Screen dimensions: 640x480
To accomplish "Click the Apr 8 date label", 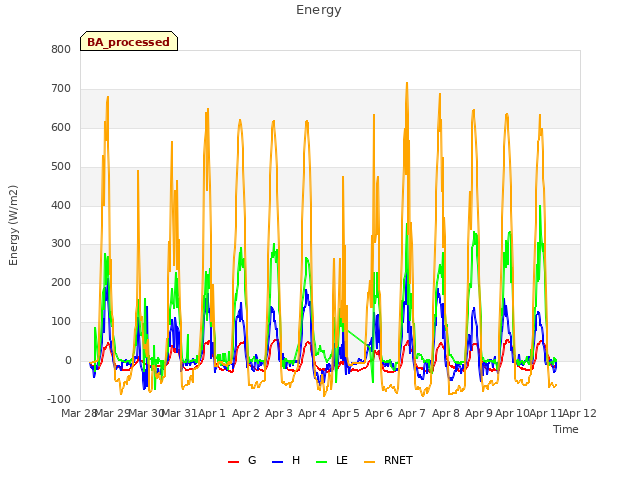I will coord(446,413).
